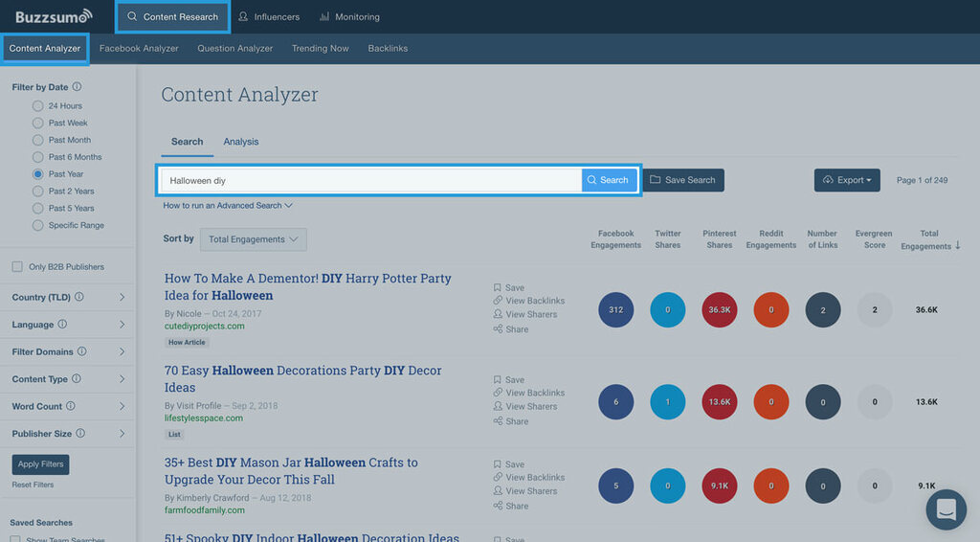Click the red 36.3K Pinterest shares circle
This screenshot has width=980, height=542.
[720, 310]
